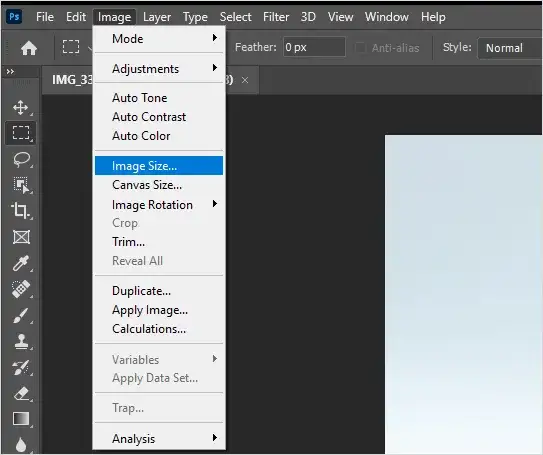543x455 pixels.
Task: Open the Layer menu
Action: pyautogui.click(x=157, y=17)
